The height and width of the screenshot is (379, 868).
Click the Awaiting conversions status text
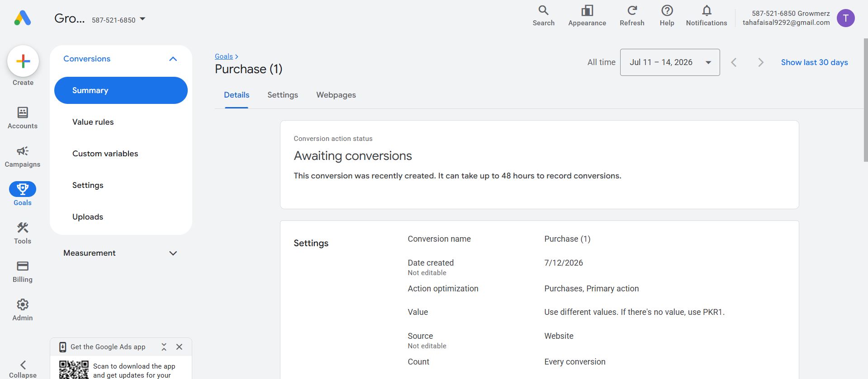coord(353,156)
